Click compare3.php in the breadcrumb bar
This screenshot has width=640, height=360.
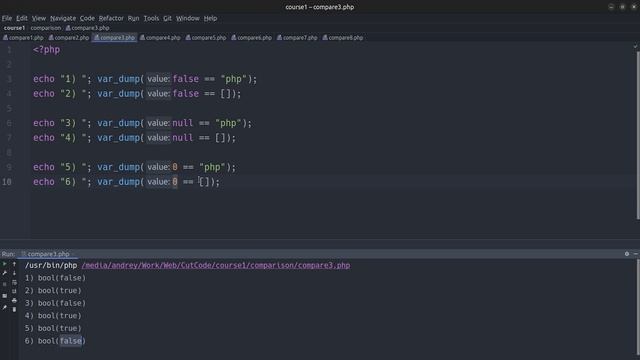tap(87, 28)
